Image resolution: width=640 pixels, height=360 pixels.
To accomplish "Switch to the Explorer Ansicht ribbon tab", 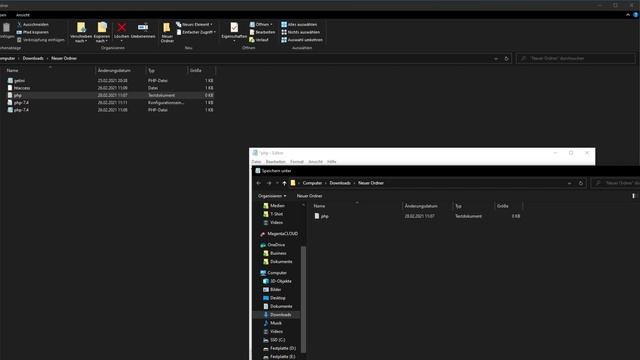I will tap(23, 15).
